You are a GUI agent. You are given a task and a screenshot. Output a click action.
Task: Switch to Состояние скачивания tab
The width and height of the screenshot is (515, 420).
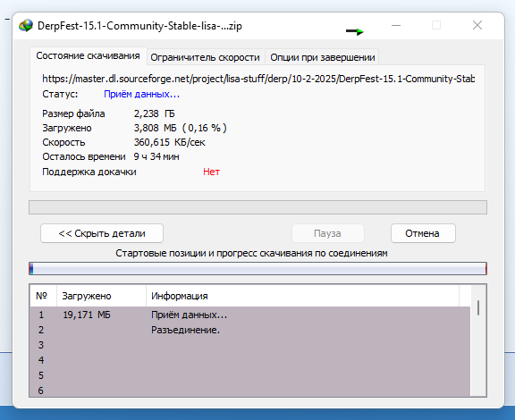pyautogui.click(x=88, y=55)
